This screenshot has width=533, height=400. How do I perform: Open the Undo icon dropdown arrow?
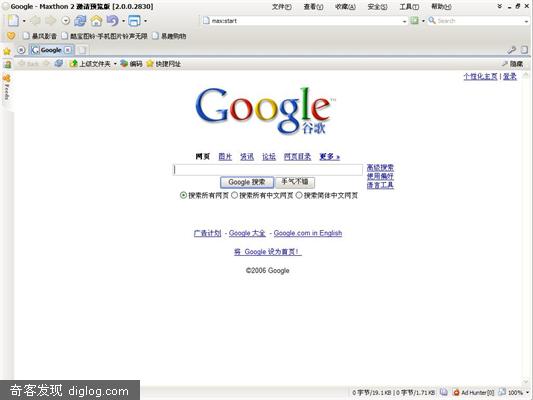tap(123, 21)
